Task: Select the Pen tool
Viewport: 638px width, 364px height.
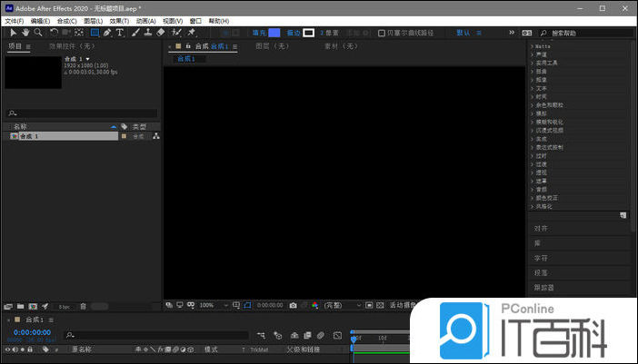Action: [x=107, y=33]
